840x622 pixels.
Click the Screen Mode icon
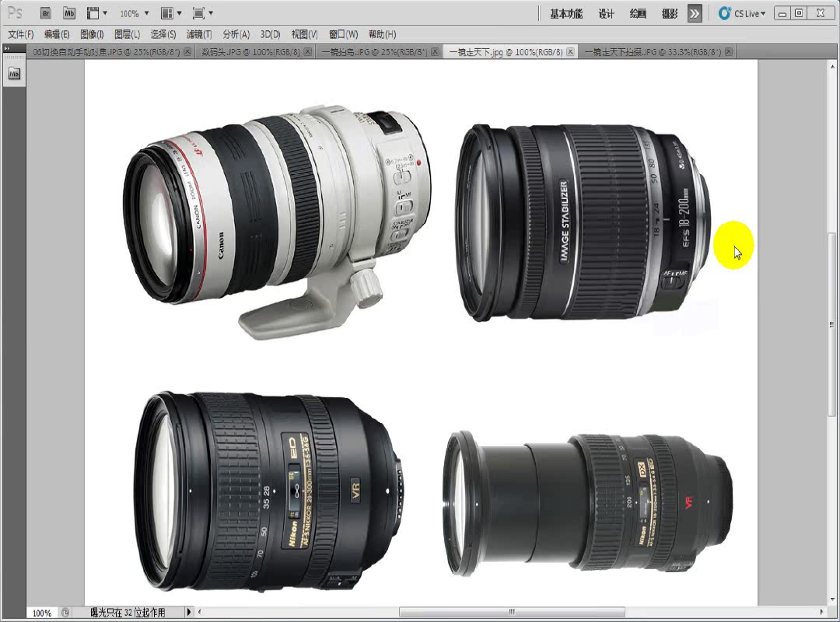(x=199, y=13)
